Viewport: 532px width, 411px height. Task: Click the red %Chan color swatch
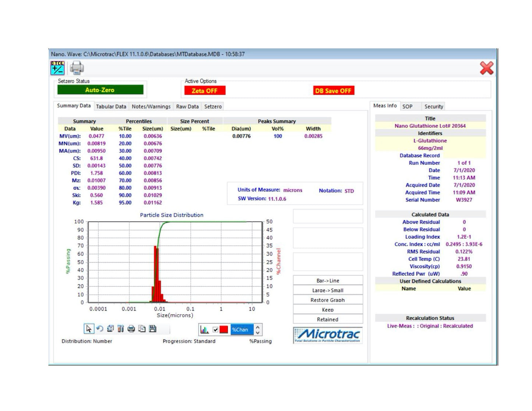224,330
